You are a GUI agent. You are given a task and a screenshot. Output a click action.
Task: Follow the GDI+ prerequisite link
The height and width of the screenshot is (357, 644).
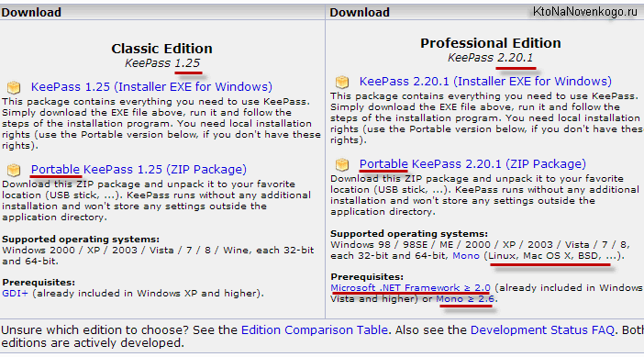click(16, 294)
